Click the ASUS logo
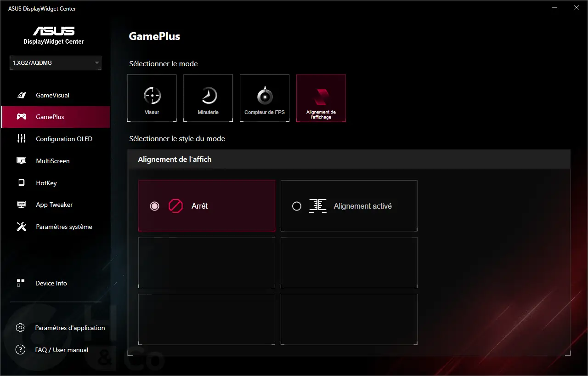 [54, 31]
